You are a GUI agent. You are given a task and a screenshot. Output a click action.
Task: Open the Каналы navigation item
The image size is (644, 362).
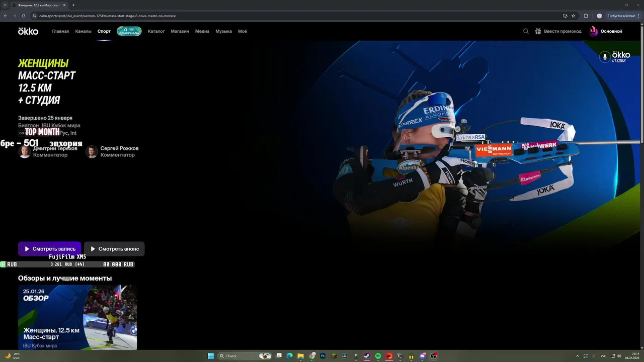(83, 31)
